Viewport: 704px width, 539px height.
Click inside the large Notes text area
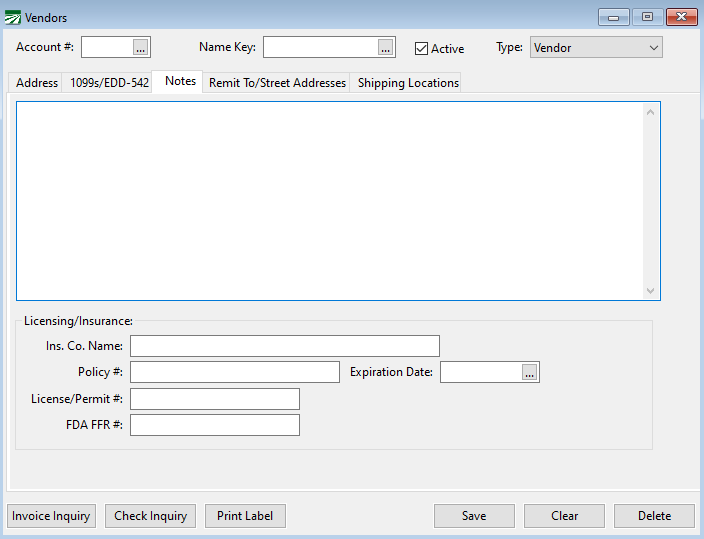330,200
